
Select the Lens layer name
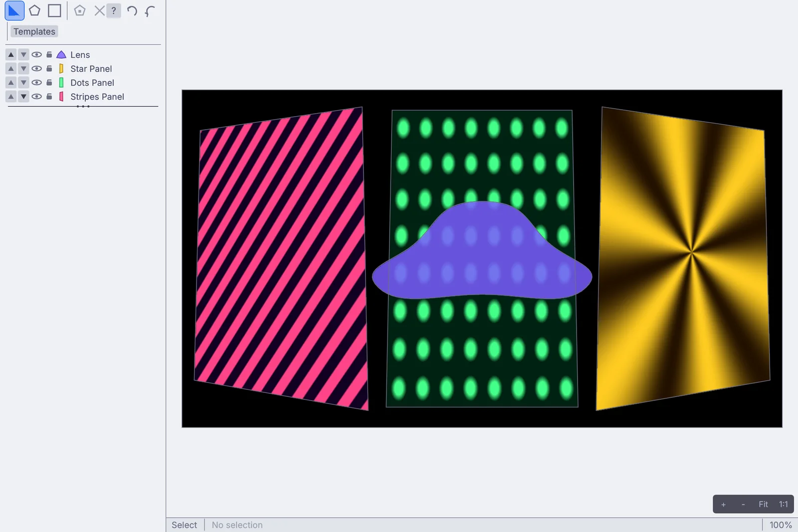(80, 54)
